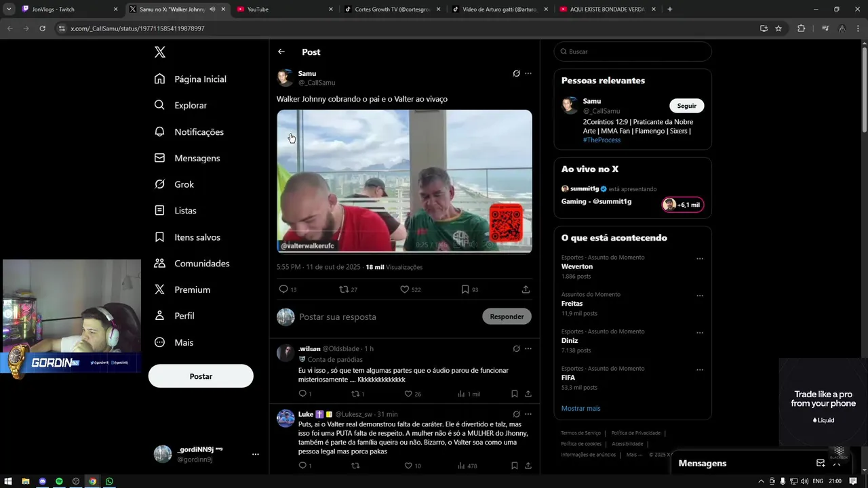Open Perfil from the sidebar
This screenshot has width=868, height=488.
(x=174, y=316)
